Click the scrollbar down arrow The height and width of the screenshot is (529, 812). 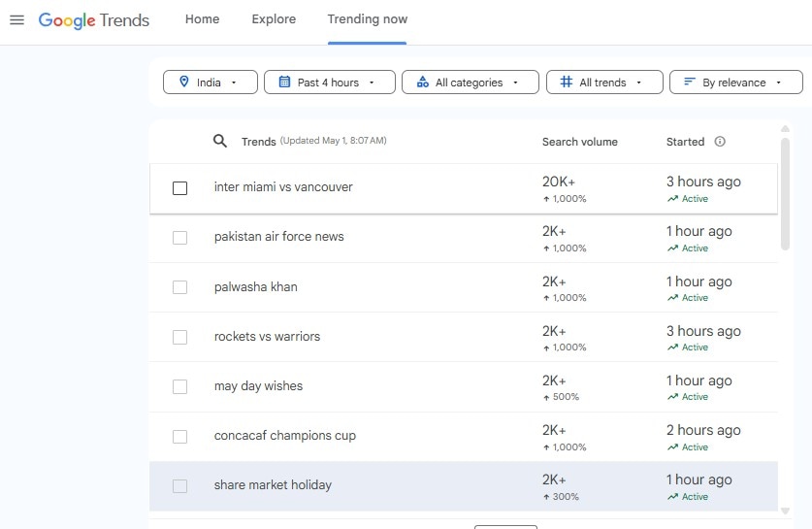pos(785,511)
